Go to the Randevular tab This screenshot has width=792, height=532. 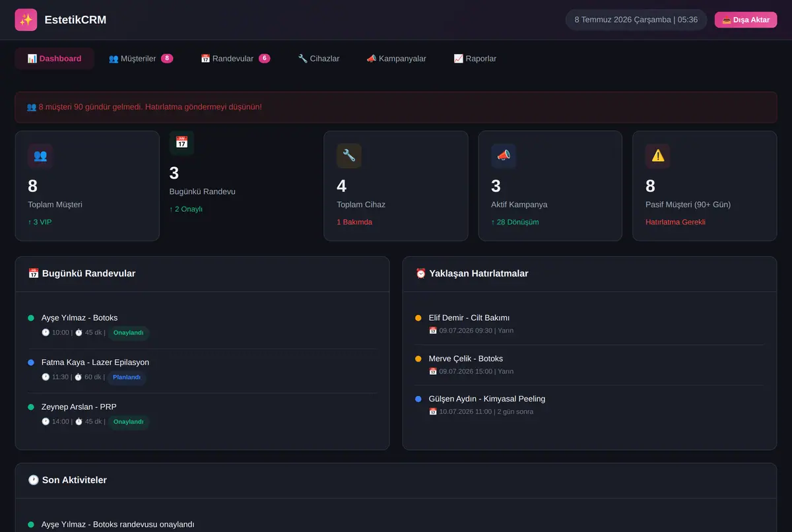(235, 59)
